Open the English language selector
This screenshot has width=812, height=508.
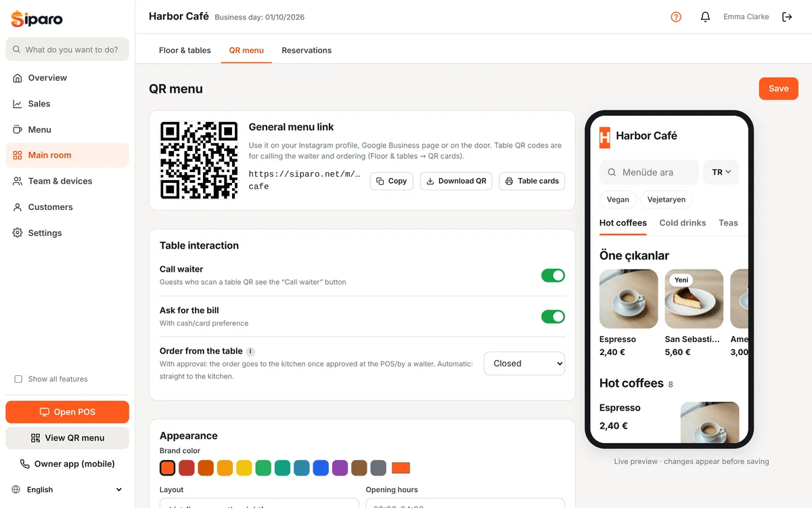[x=67, y=490]
